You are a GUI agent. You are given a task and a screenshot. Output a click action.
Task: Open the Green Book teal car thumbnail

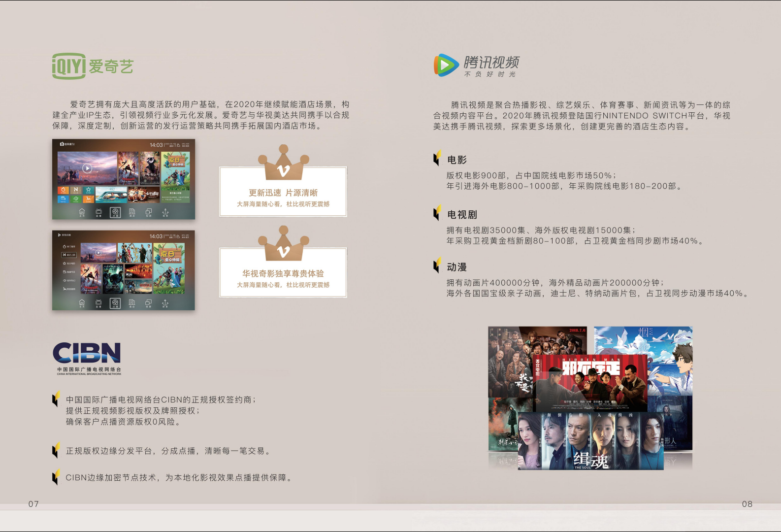tap(111, 195)
